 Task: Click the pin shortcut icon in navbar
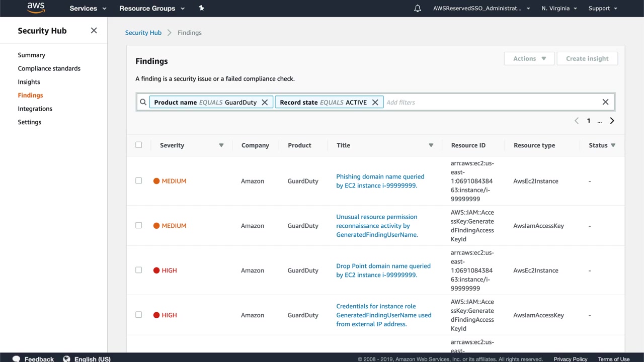[x=201, y=8]
